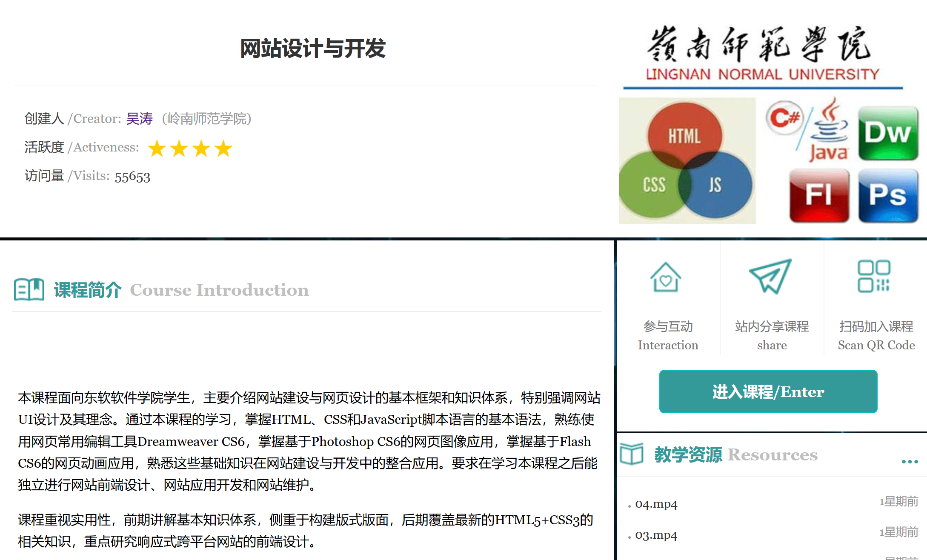Click the HTML CSS JS diagram
Image resolution: width=927 pixels, height=560 pixels.
[x=687, y=161]
